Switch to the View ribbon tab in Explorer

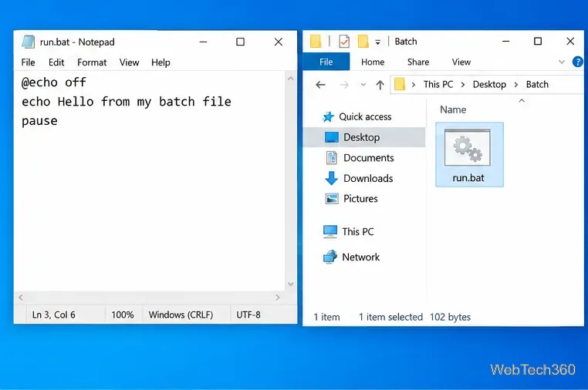click(461, 62)
